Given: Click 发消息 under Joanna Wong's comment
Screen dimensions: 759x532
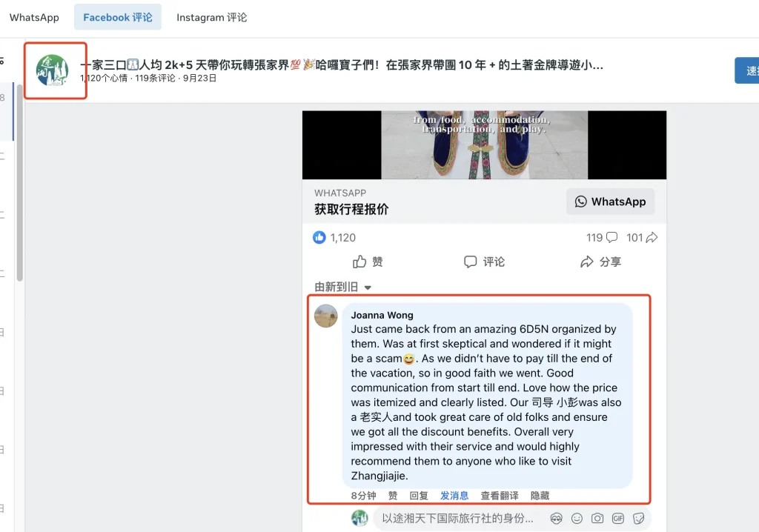Looking at the screenshot, I should [x=454, y=496].
